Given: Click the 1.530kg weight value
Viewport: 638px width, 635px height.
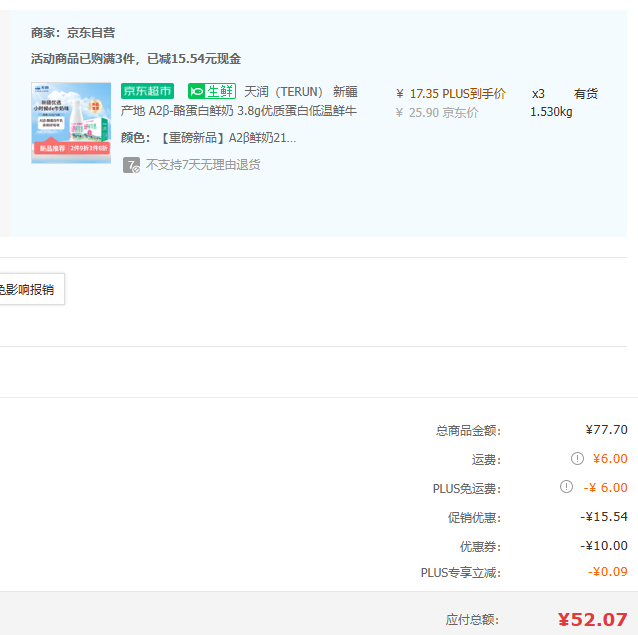Looking at the screenshot, I should 551,112.
